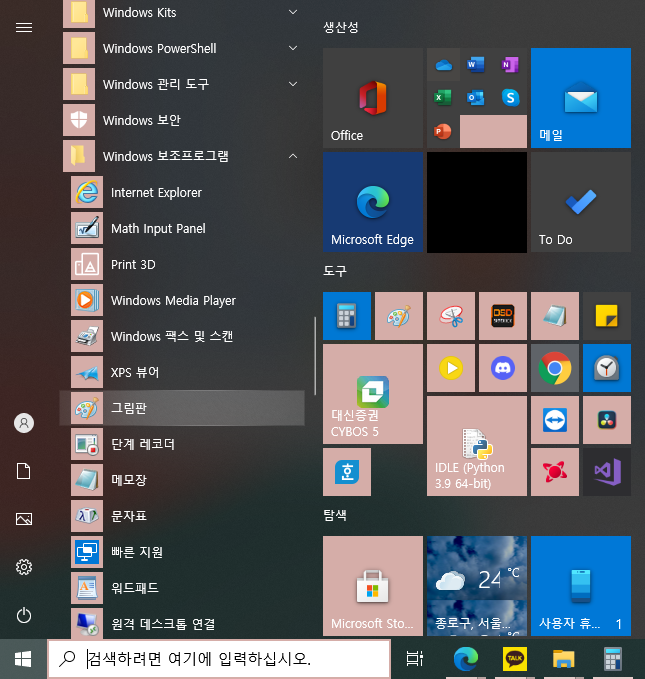Open 그림판 in the app list

pos(182,408)
